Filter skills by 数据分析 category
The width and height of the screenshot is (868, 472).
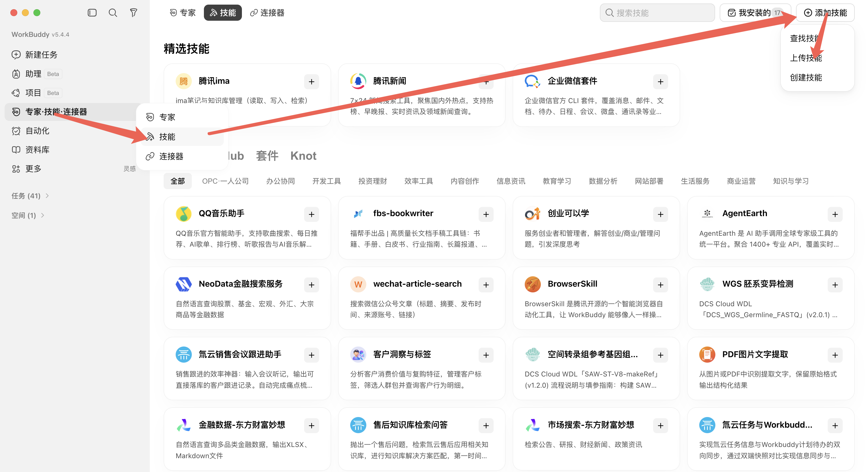603,181
